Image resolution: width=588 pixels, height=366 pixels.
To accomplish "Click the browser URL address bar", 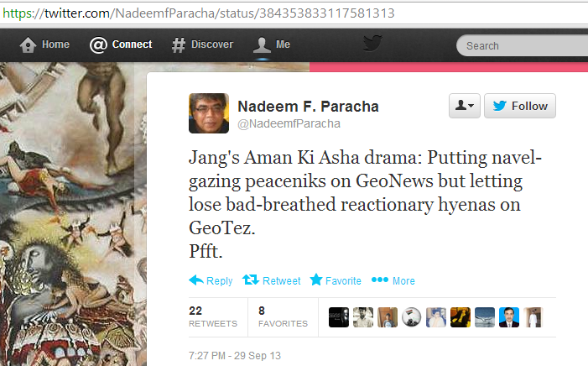I will pyautogui.click(x=294, y=13).
